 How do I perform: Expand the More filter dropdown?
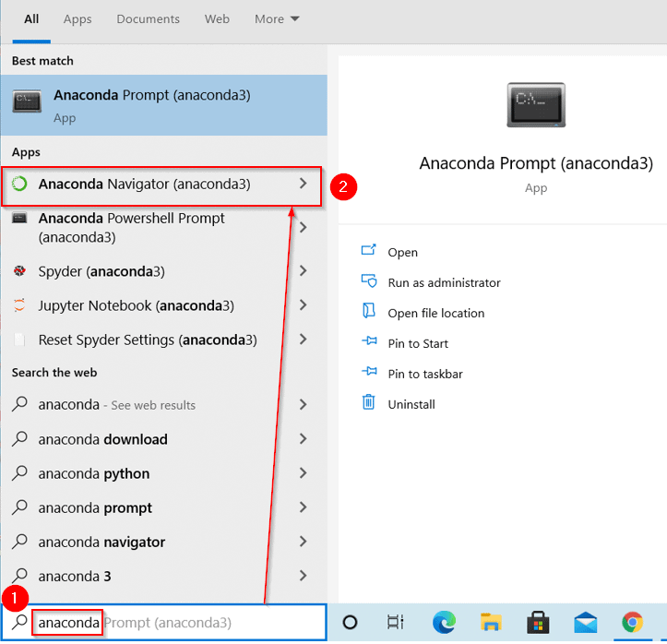[x=277, y=18]
